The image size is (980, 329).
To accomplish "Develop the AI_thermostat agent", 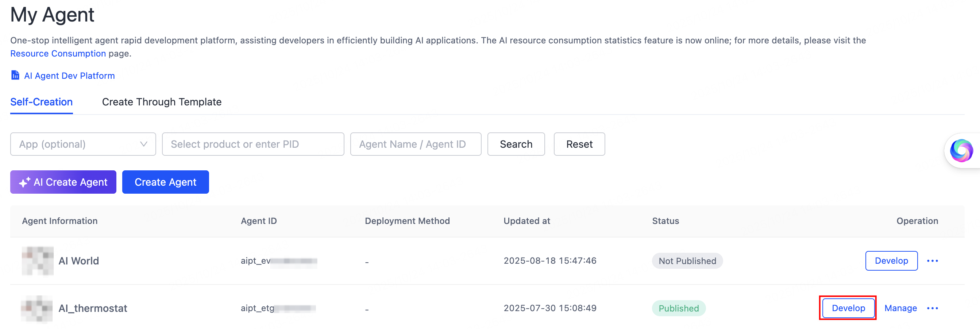I will click(x=848, y=308).
